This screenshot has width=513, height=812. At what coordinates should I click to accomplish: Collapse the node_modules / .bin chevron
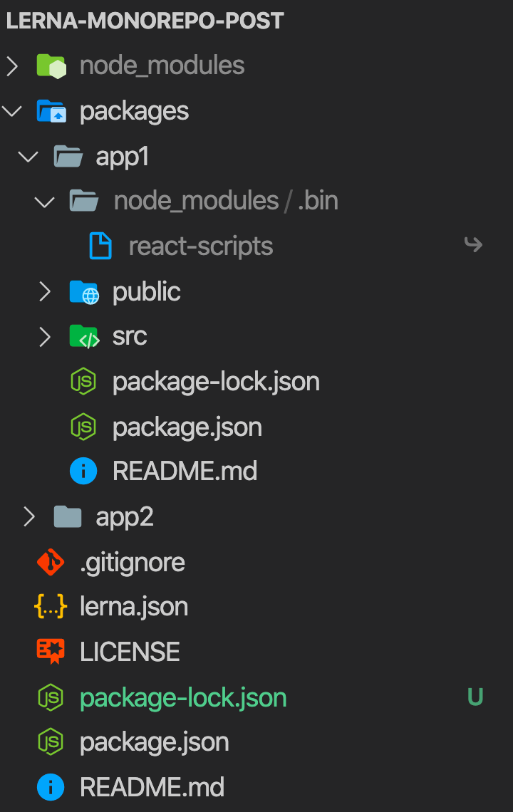45,201
